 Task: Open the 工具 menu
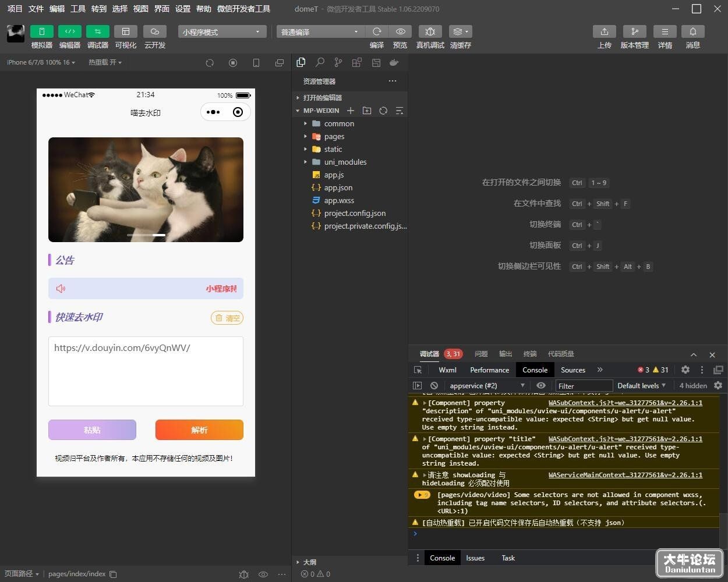(78, 9)
